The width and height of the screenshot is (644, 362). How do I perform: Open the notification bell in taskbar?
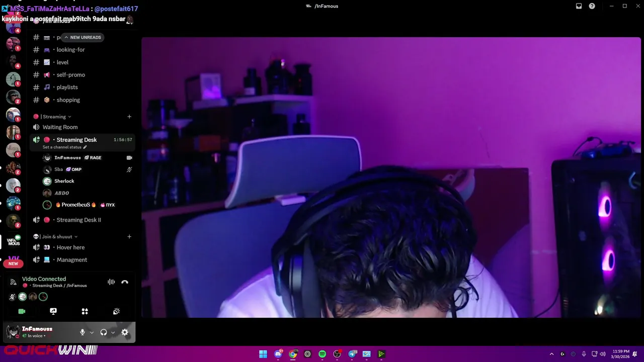(x=635, y=354)
